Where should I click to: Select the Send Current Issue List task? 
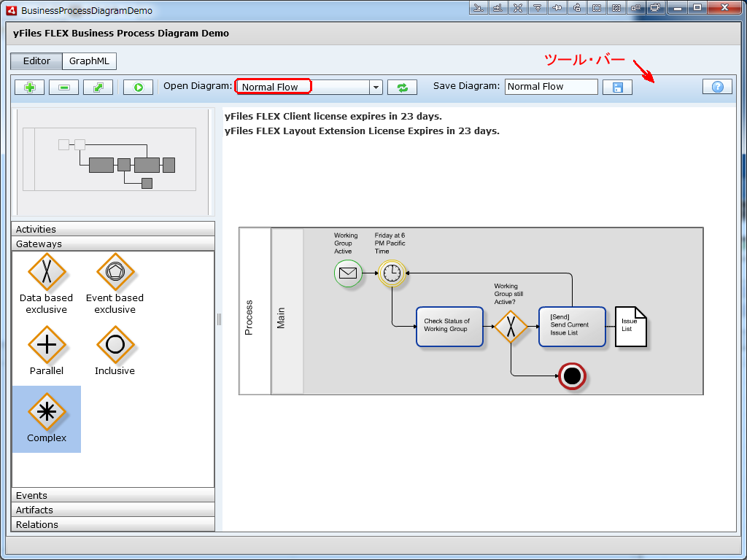tap(572, 327)
